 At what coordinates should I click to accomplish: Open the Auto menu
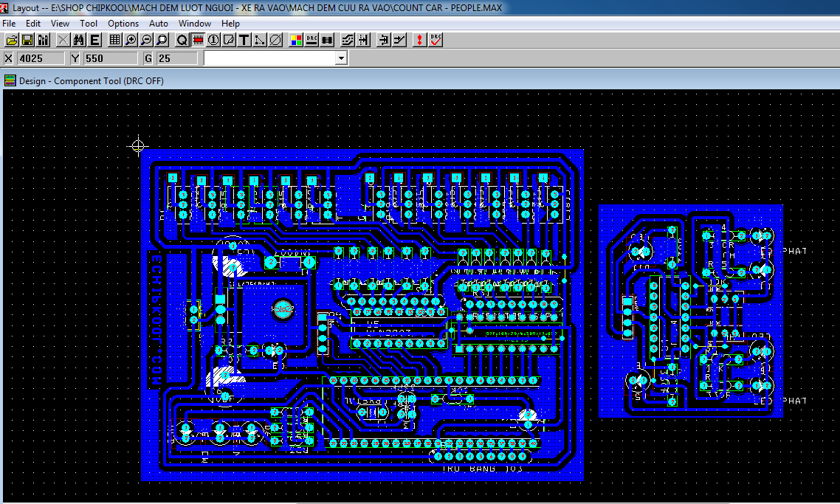(x=159, y=23)
